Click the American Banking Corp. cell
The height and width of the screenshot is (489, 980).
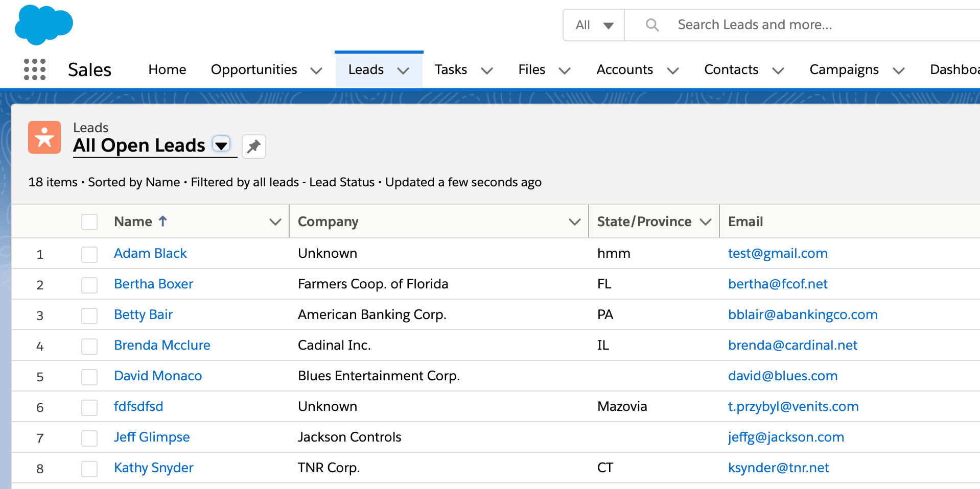(372, 314)
